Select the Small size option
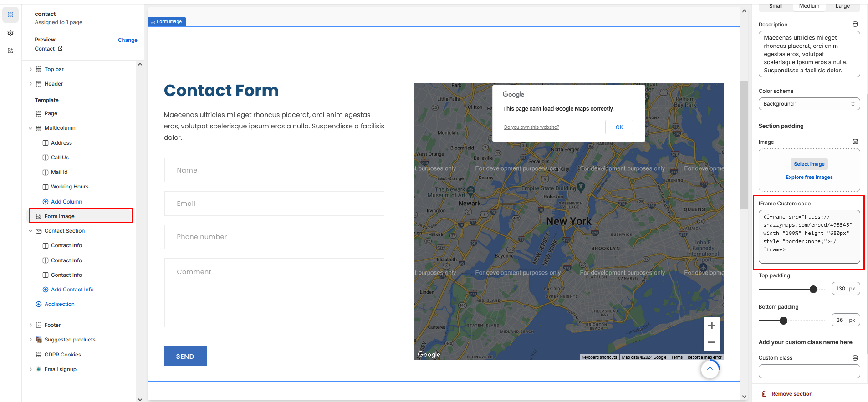The image size is (868, 402). point(776,6)
